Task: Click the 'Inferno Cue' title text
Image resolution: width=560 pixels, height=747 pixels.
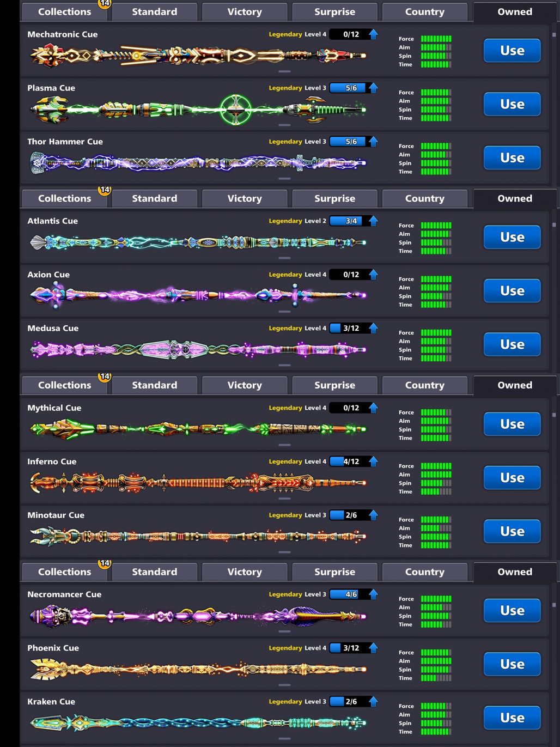Action: (x=52, y=461)
